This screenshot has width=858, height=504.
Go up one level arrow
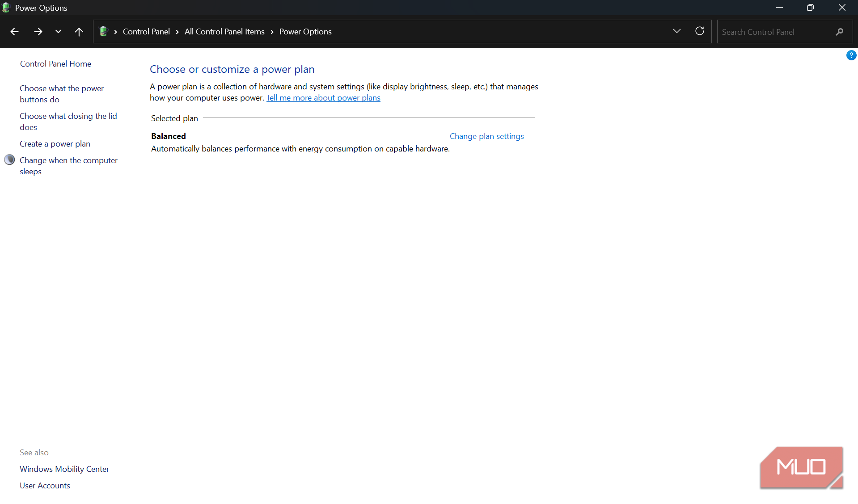click(79, 32)
